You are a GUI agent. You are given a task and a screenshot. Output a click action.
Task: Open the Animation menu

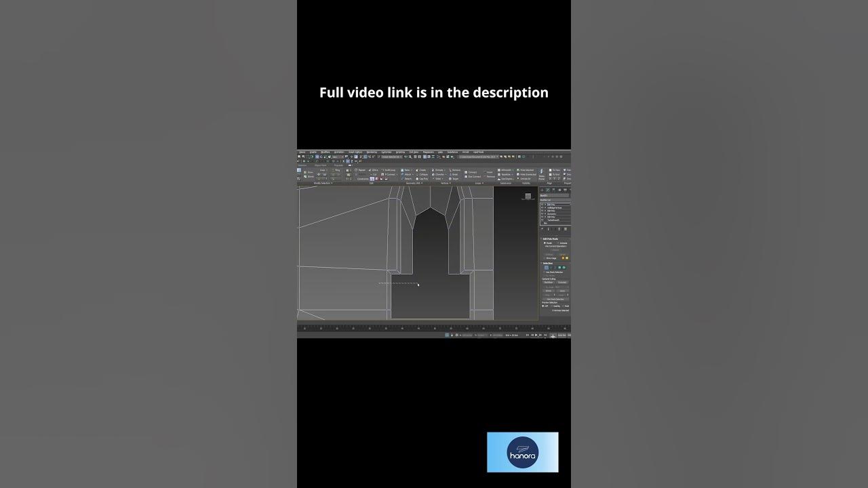click(339, 152)
